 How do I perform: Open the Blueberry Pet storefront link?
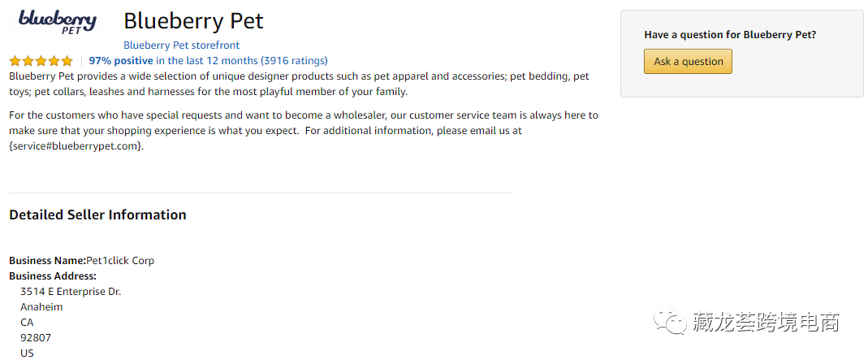click(181, 46)
